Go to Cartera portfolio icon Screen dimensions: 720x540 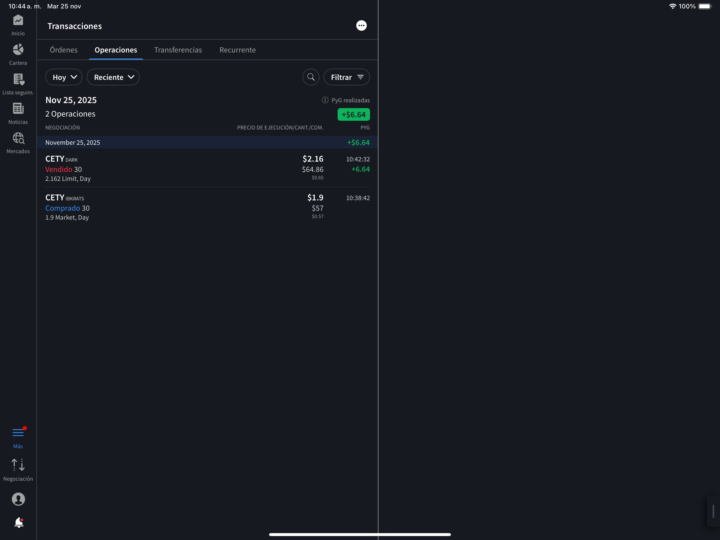tap(18, 50)
